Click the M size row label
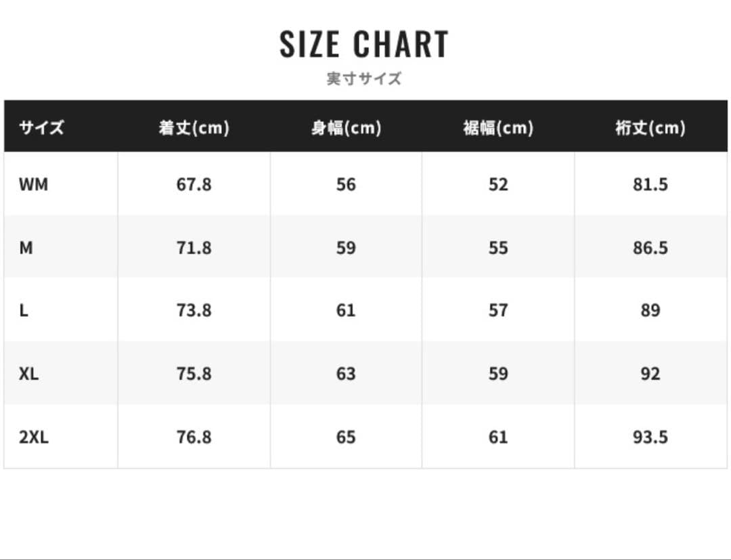The height and width of the screenshot is (560, 731). point(26,248)
